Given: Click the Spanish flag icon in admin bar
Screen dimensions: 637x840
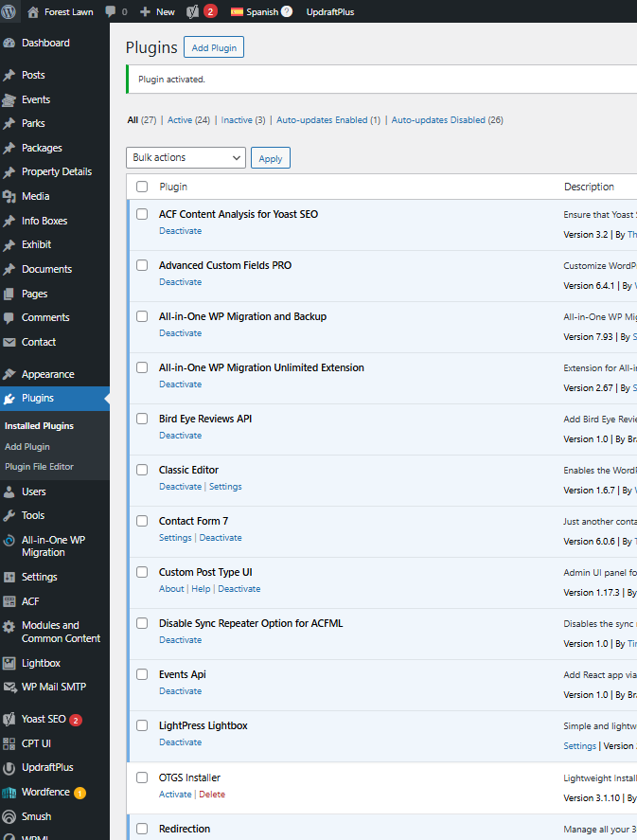Looking at the screenshot, I should [237, 11].
